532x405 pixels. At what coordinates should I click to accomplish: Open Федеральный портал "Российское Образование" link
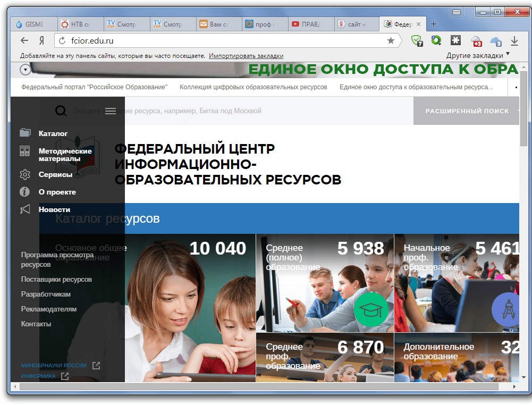coord(94,87)
